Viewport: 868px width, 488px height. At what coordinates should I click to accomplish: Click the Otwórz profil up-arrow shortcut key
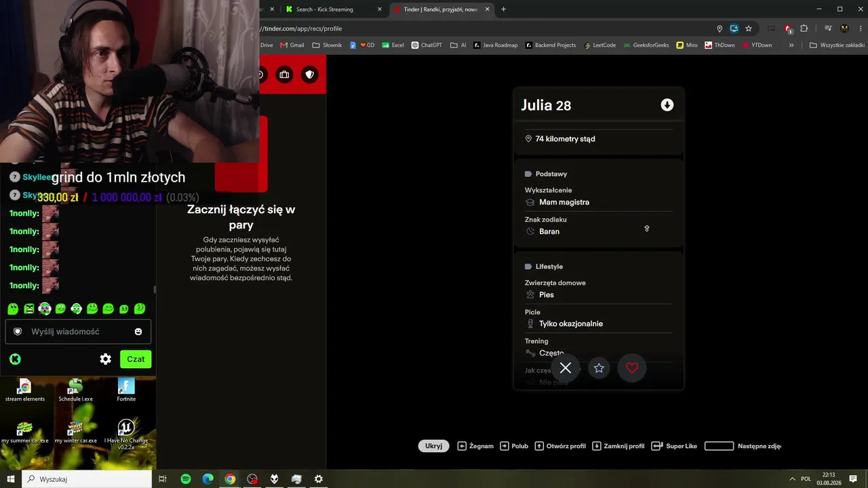click(x=539, y=446)
